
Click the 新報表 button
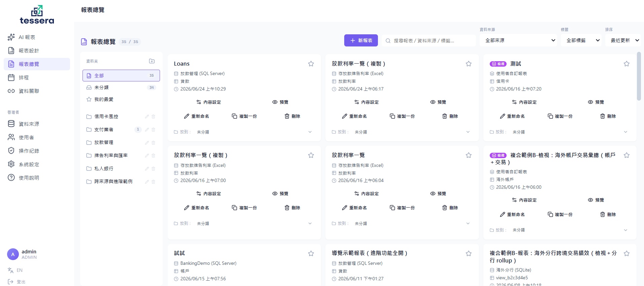(361, 40)
